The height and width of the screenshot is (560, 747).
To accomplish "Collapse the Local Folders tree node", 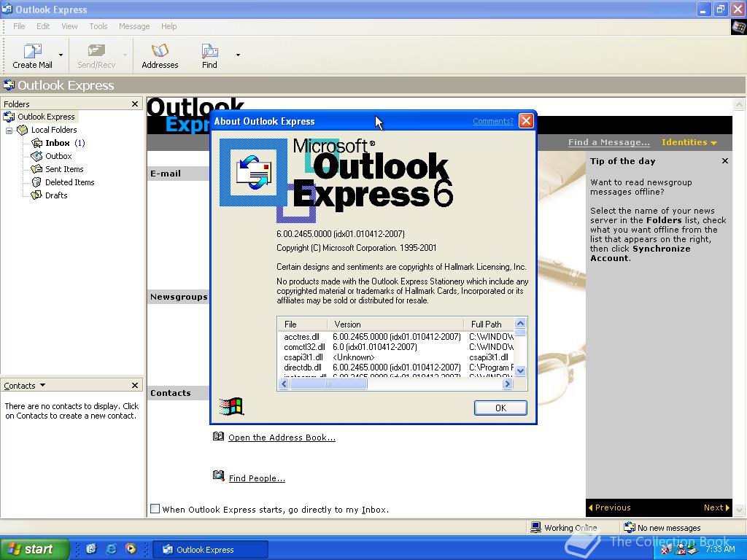I will click(x=9, y=130).
